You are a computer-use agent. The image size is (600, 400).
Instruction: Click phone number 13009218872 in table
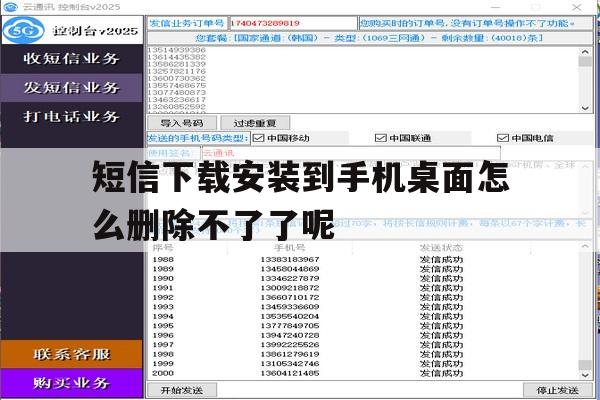point(290,288)
